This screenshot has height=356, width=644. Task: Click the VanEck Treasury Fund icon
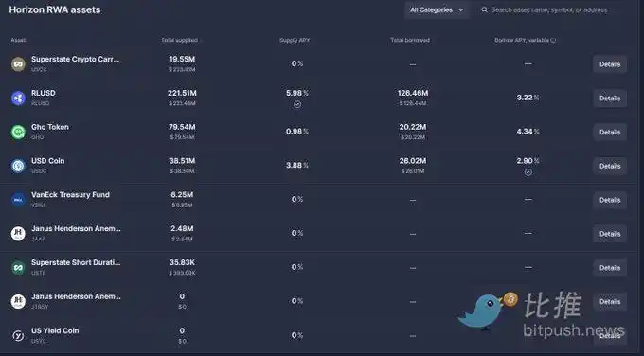18,200
